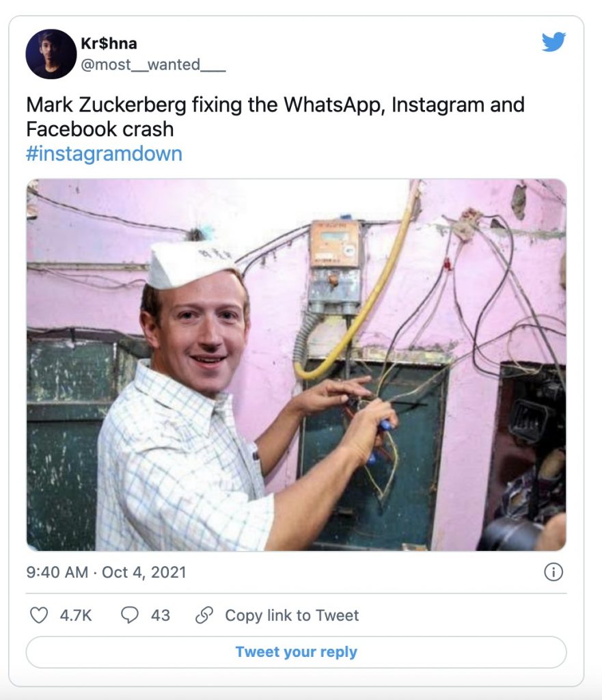The height and width of the screenshot is (700, 602).
Task: Open the info circle icon beside timestamp
Action: point(553,572)
